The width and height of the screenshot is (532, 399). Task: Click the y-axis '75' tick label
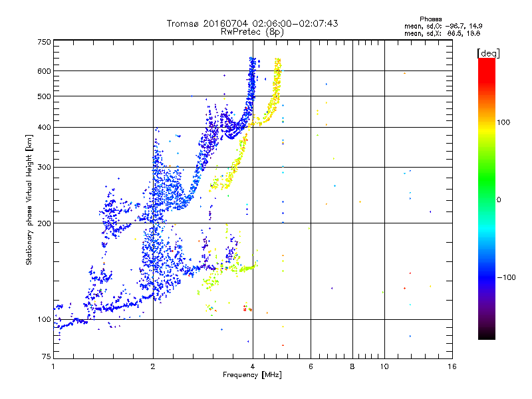[x=47, y=356]
